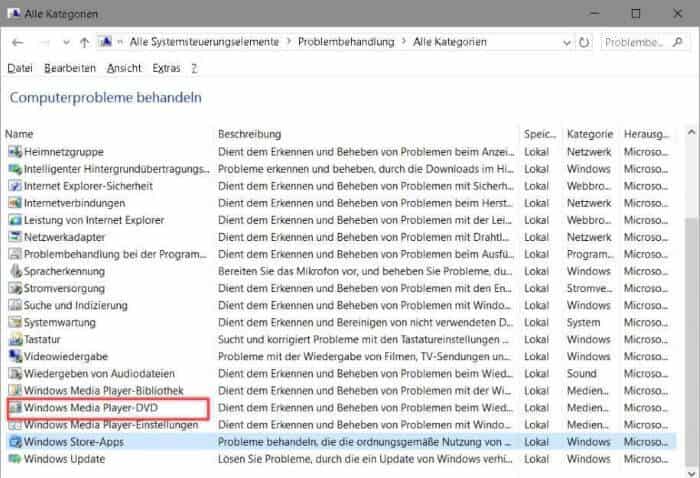This screenshot has width=700, height=478.
Task: Click the Windows Media Player-DVD icon
Action: pos(16,407)
